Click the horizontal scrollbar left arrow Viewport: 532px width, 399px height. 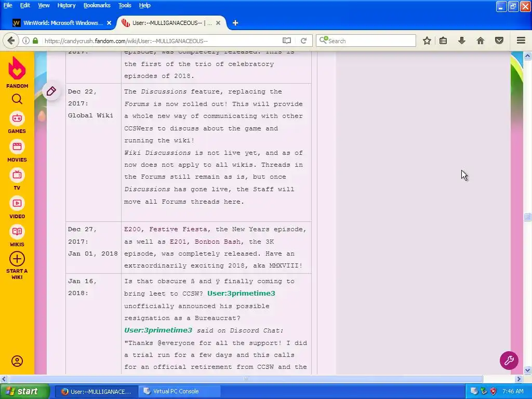point(4,379)
